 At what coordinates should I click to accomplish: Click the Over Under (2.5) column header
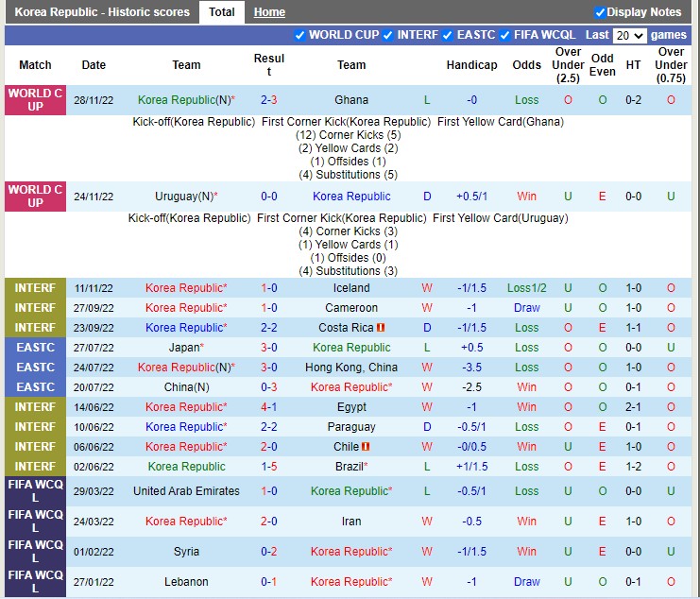coord(568,65)
